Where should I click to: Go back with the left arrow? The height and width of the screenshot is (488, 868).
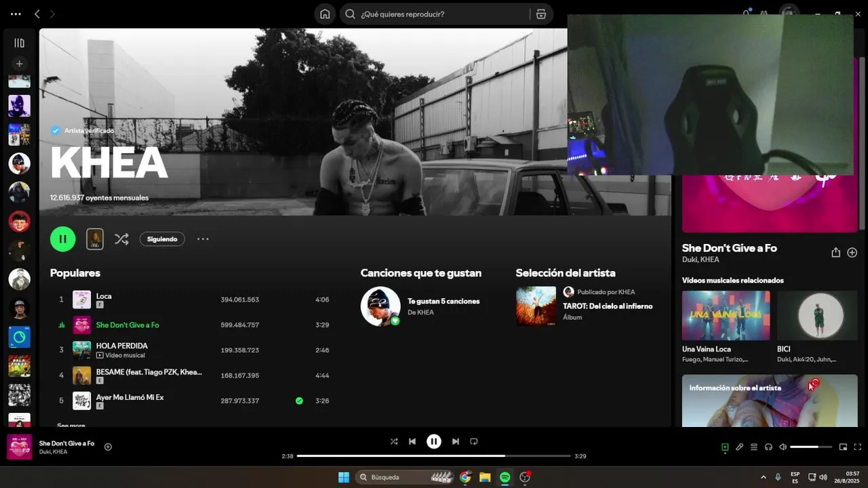[37, 14]
